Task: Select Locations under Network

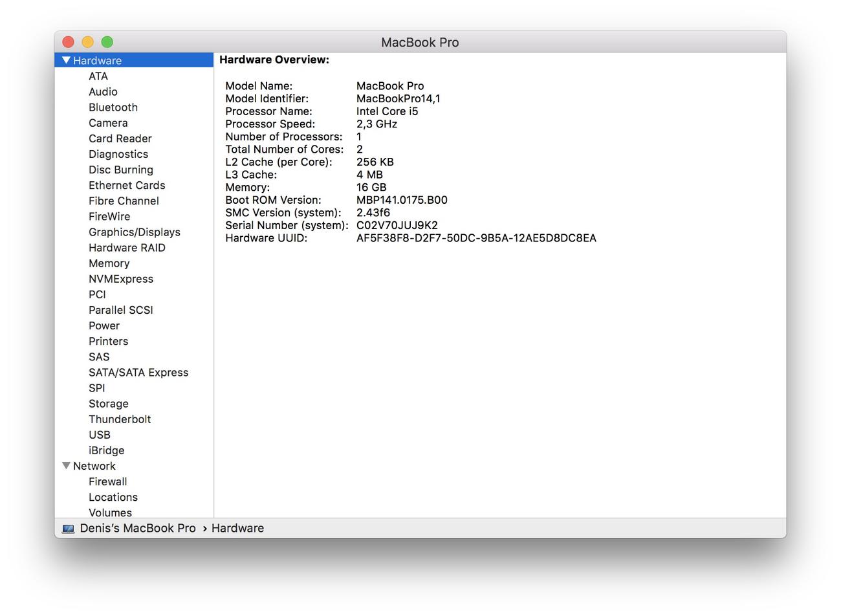Action: click(x=113, y=497)
